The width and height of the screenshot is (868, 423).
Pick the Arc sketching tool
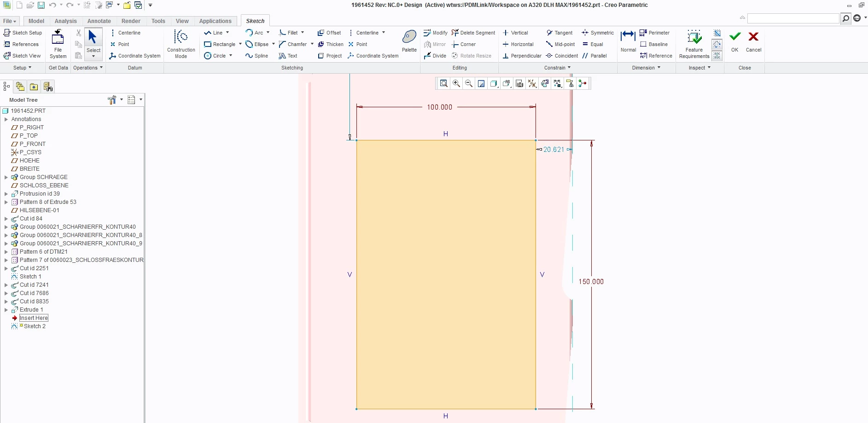(254, 33)
